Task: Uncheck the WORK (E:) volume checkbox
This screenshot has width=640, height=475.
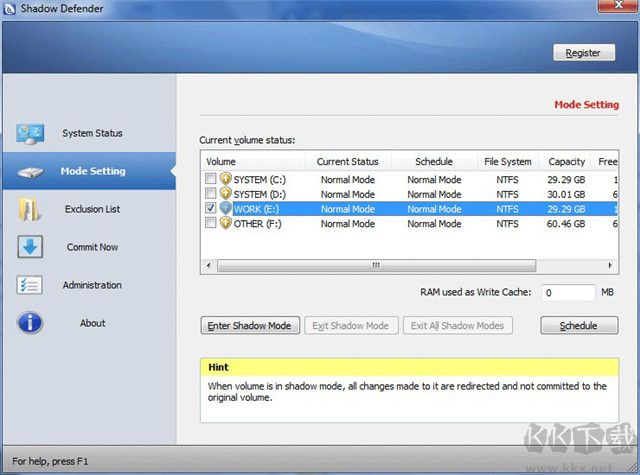Action: [x=210, y=209]
